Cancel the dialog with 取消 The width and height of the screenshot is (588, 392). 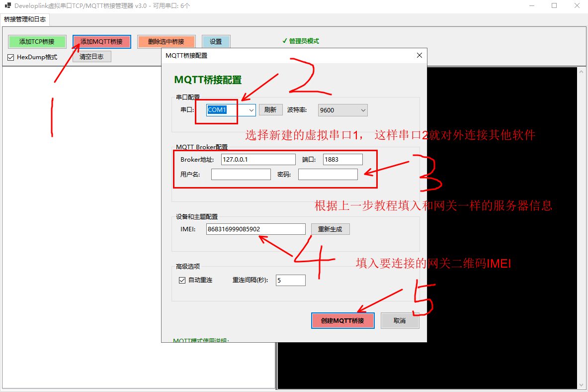[400, 321]
